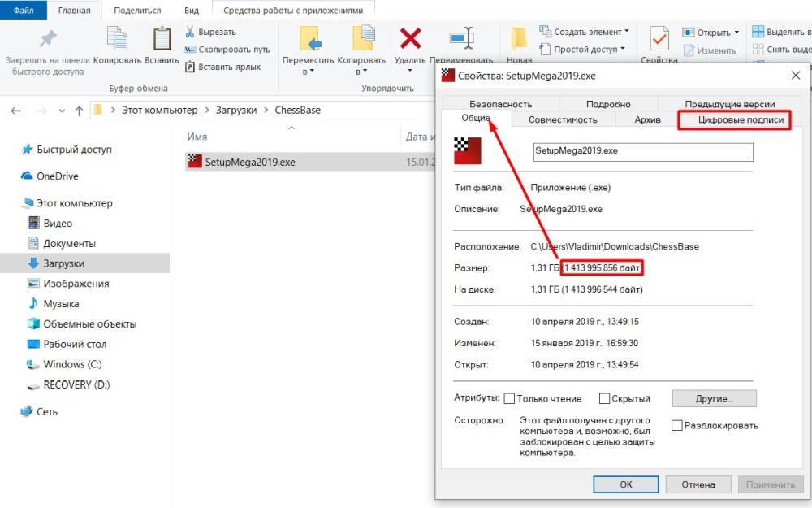Click the red Удалить cross icon
Viewport: 812px width, 508px height.
click(x=410, y=38)
